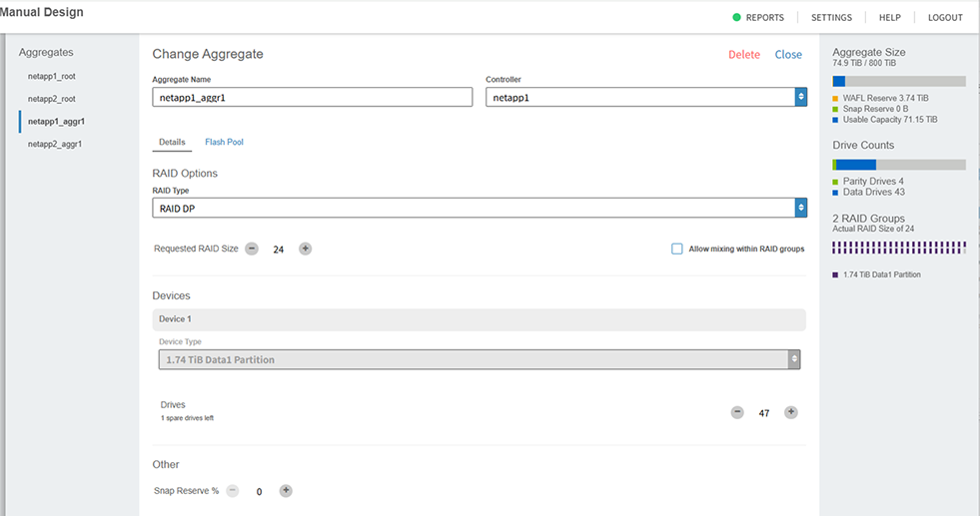980x516 pixels.
Task: Select netapp2_aggr1 aggregate
Action: [55, 144]
